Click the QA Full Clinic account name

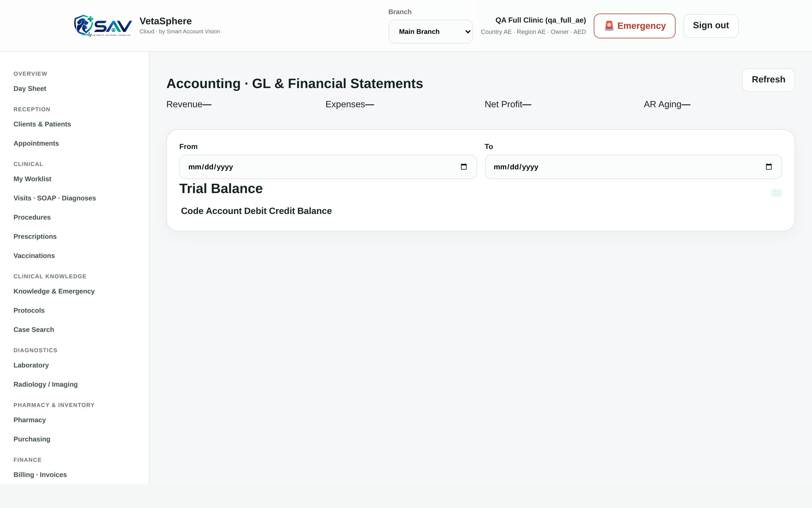pyautogui.click(x=540, y=20)
